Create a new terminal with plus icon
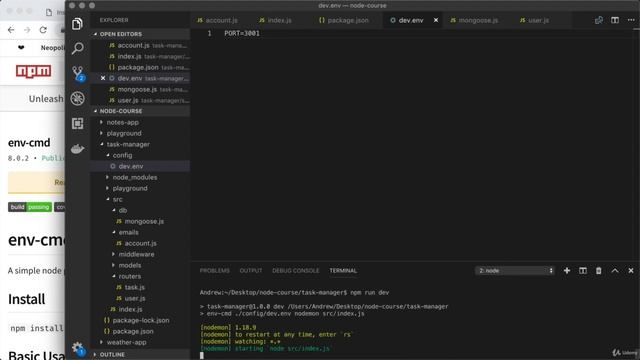This screenshot has height=360, width=640. coord(567,271)
